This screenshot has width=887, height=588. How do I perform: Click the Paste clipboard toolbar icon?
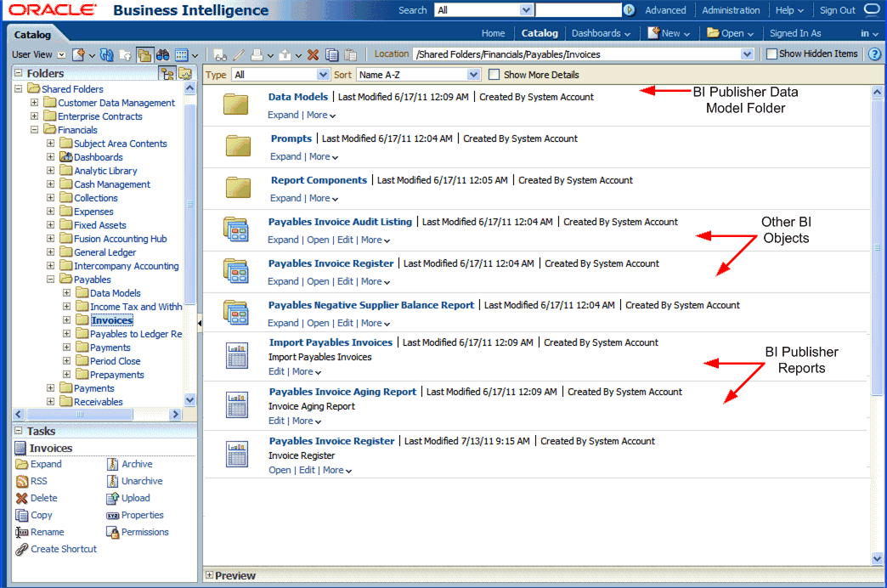click(x=351, y=55)
